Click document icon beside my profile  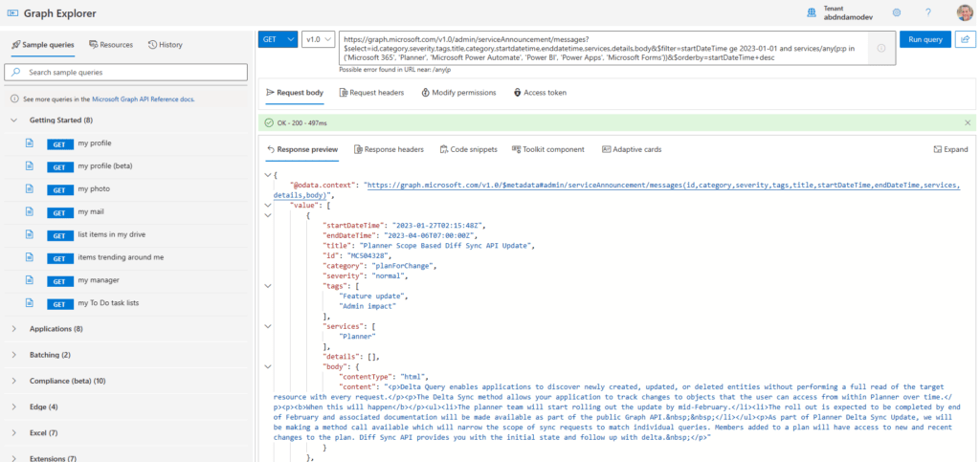29,143
